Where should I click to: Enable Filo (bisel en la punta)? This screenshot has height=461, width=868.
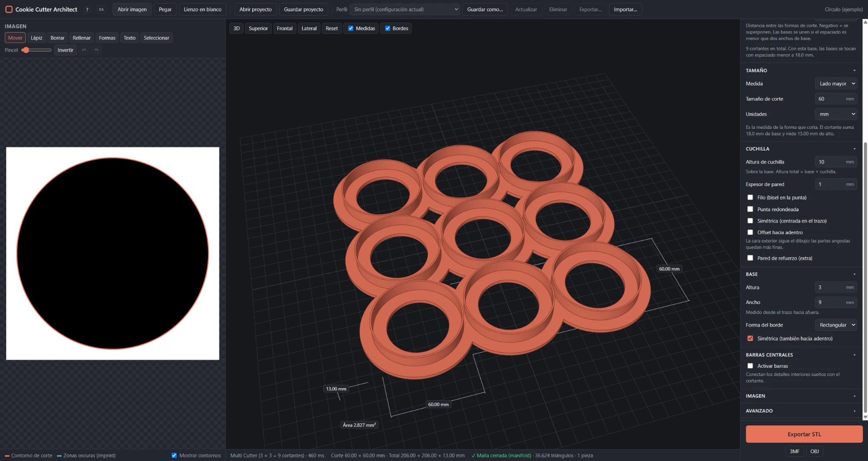click(x=750, y=197)
